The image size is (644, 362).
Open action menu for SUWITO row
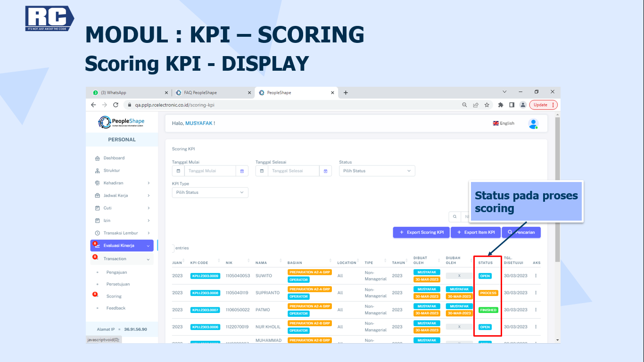[536, 276]
